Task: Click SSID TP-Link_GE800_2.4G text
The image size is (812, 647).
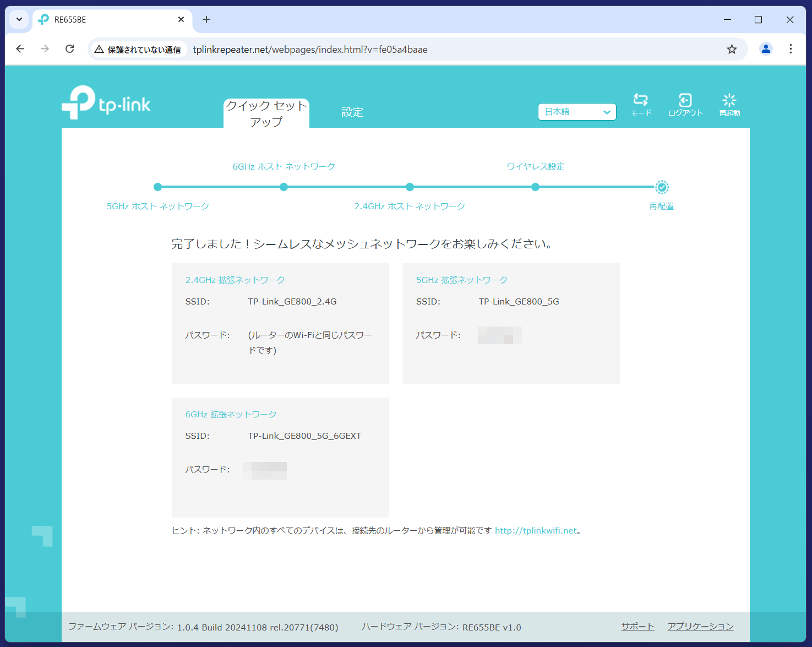Action: point(292,302)
